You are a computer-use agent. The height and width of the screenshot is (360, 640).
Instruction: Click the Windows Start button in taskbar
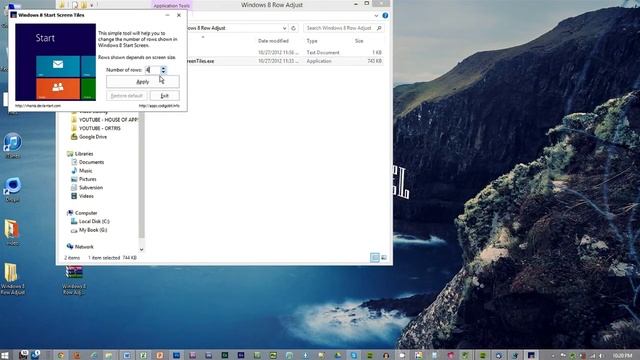(5, 355)
